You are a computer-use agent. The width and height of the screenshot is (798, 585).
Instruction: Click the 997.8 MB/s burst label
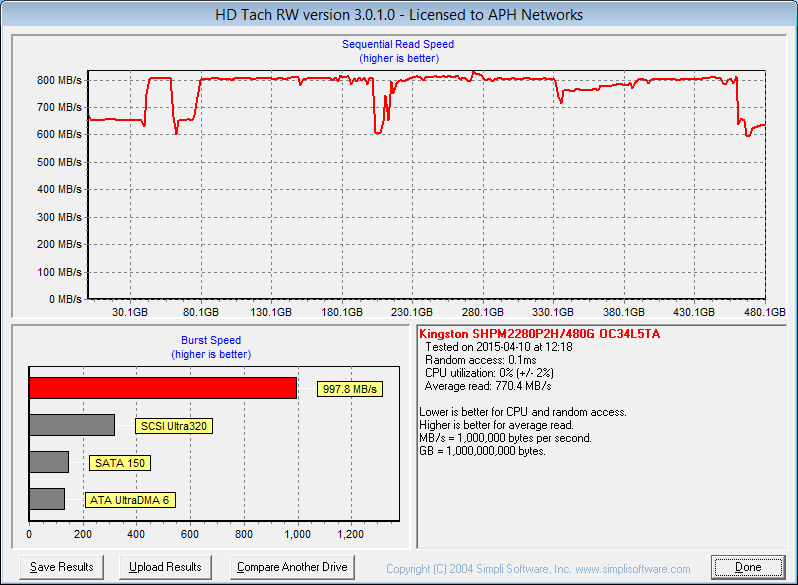(x=350, y=389)
